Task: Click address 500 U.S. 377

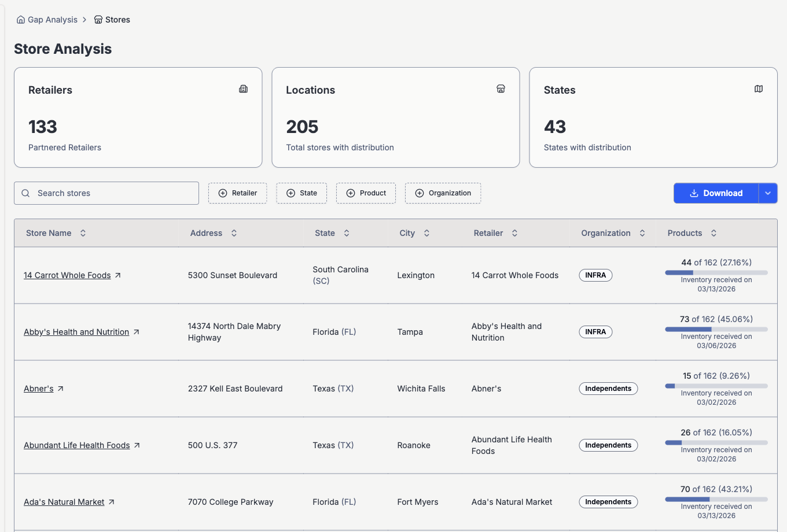Action: [213, 445]
